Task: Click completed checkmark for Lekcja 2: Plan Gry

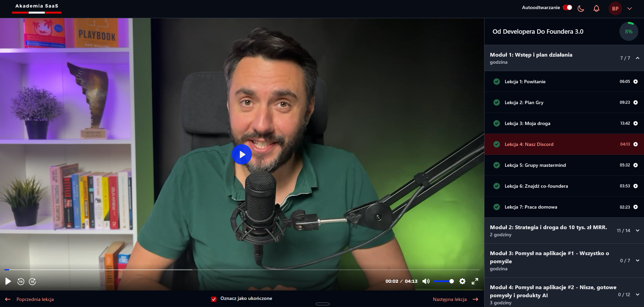Action: (497, 102)
